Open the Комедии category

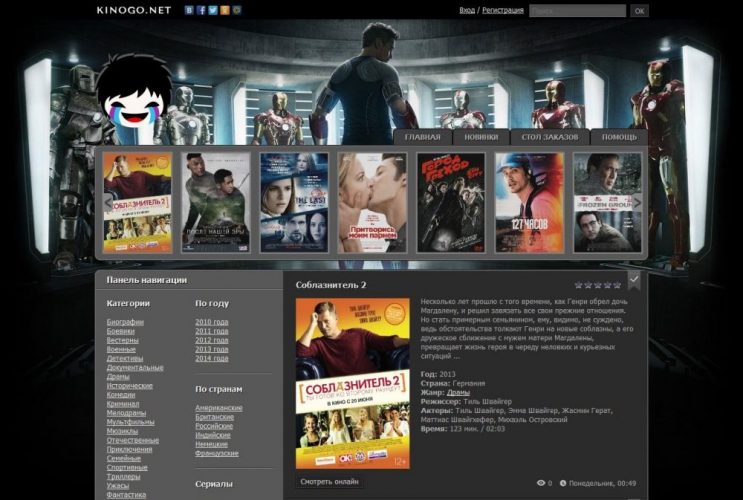(121, 394)
